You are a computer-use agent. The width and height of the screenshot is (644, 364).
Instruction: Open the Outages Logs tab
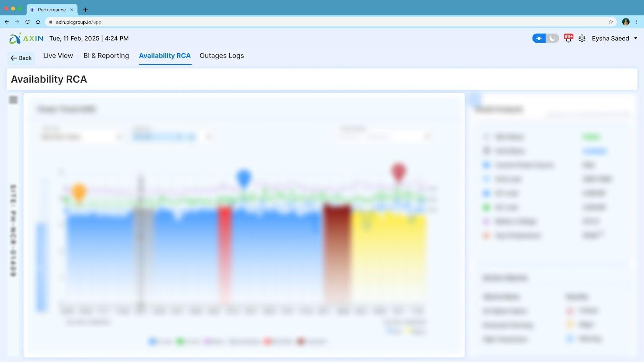(221, 56)
